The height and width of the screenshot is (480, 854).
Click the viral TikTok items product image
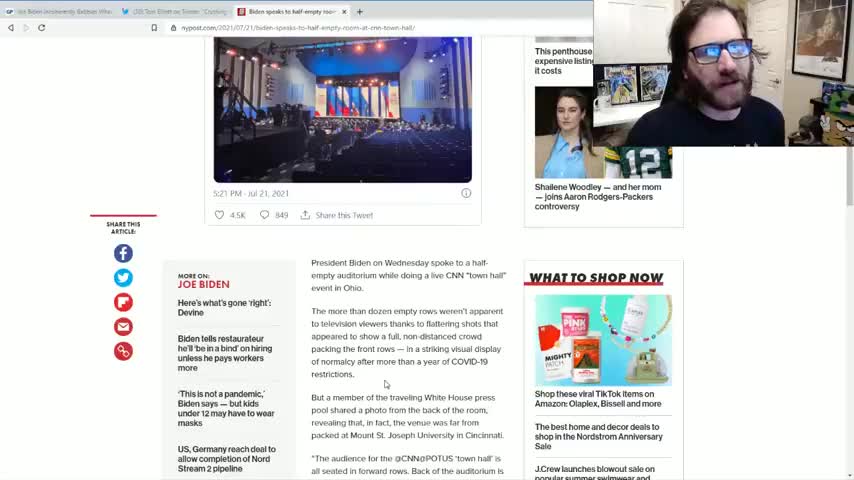pos(603,340)
